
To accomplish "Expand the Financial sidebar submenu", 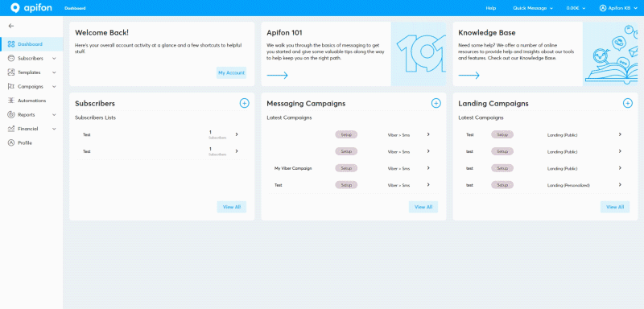I will coord(54,129).
